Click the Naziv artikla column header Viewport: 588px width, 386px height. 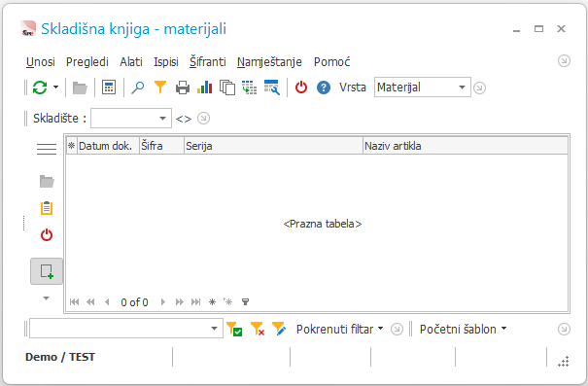point(465,146)
